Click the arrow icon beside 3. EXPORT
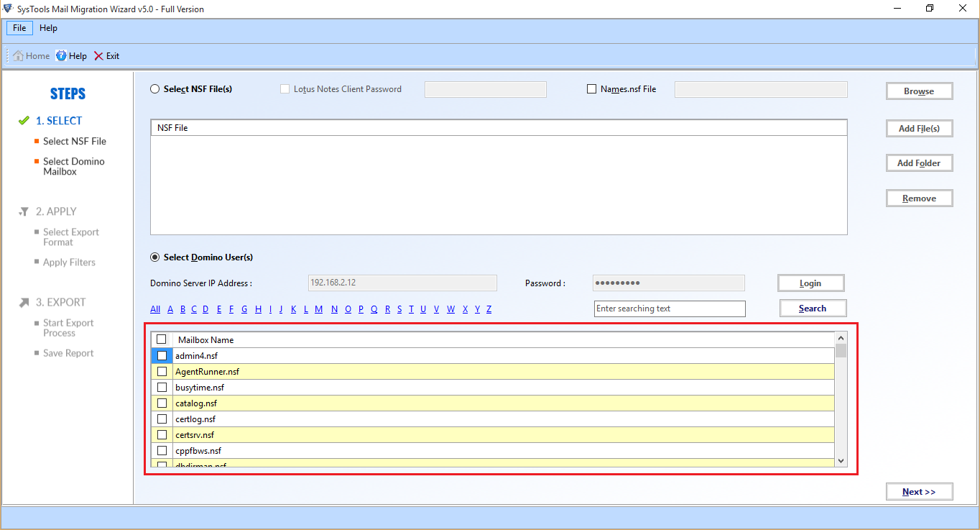The height and width of the screenshot is (530, 980). pos(24,302)
